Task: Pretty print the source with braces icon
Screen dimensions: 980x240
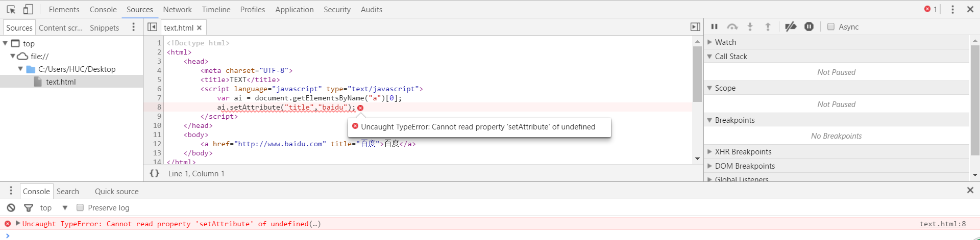Action: click(154, 173)
